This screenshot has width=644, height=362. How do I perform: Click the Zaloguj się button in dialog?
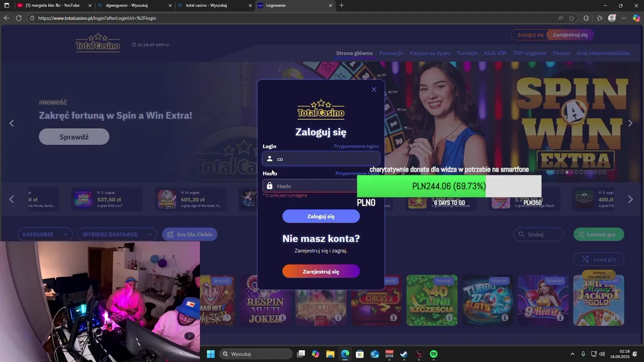pyautogui.click(x=321, y=216)
